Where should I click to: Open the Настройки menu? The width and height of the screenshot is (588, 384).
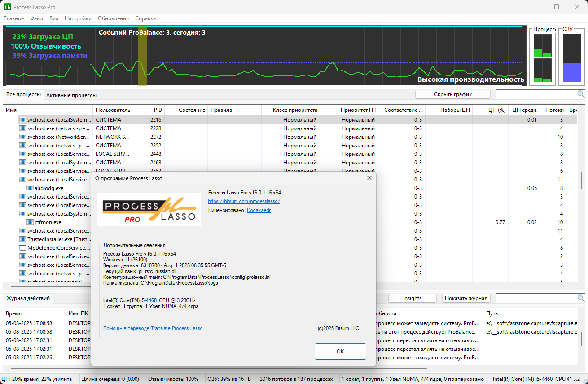(78, 18)
